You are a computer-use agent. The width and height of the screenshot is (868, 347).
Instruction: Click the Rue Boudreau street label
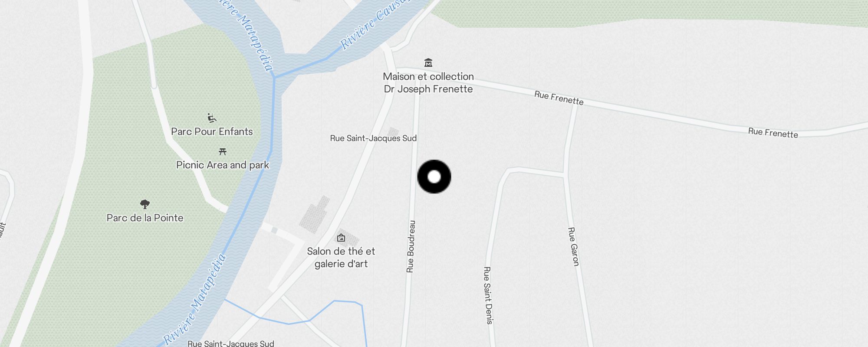411,246
